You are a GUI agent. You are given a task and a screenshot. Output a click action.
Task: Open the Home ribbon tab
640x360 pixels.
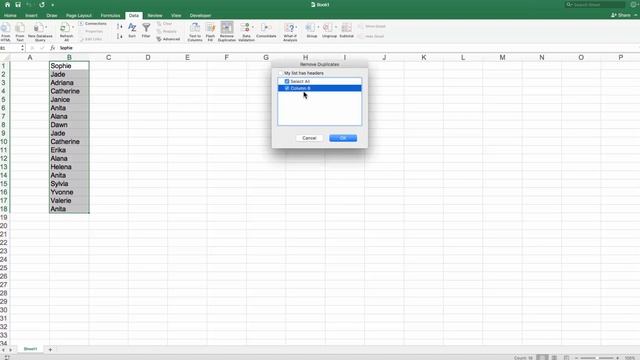[10, 16]
